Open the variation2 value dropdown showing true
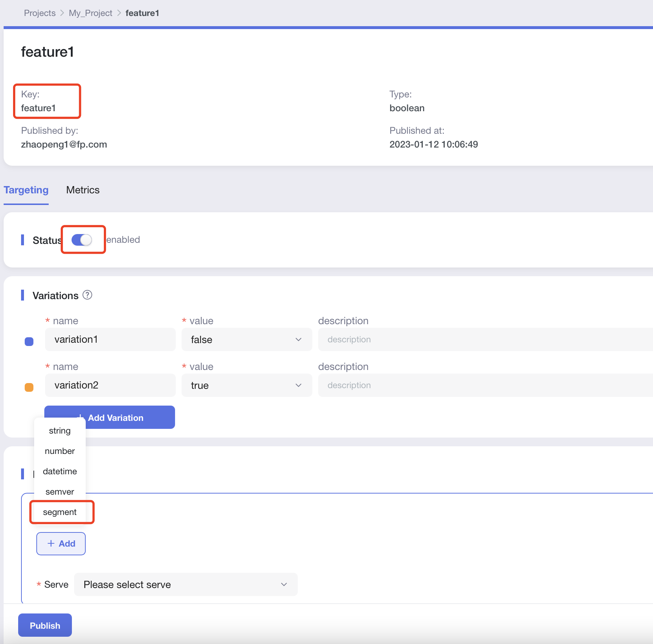The image size is (653, 644). (x=246, y=385)
